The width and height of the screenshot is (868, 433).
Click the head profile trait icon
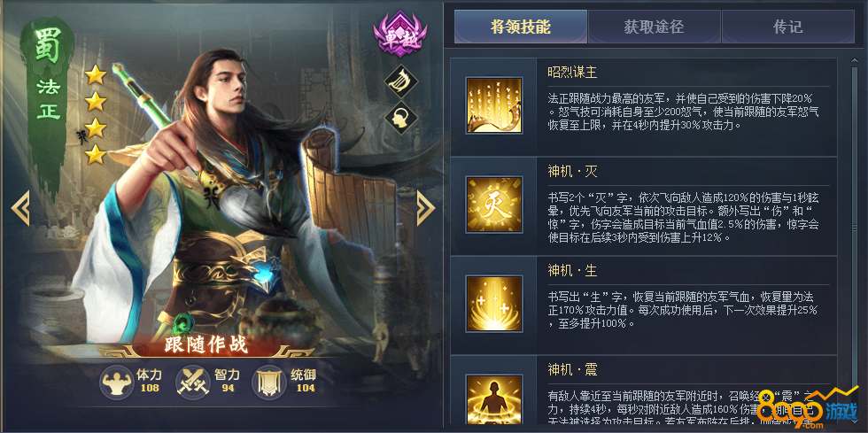click(400, 118)
